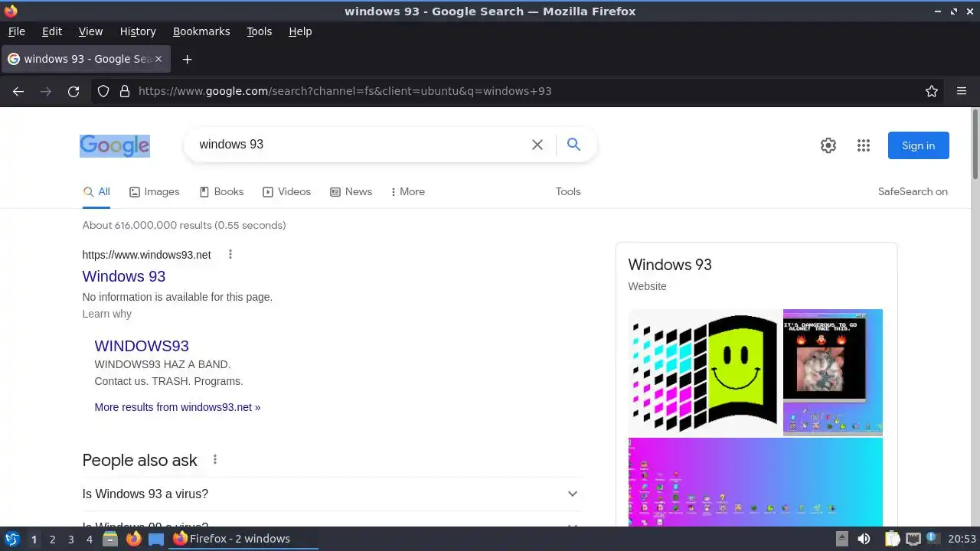This screenshot has height=551, width=980.
Task: Switch to Images results tab
Action: tap(154, 191)
